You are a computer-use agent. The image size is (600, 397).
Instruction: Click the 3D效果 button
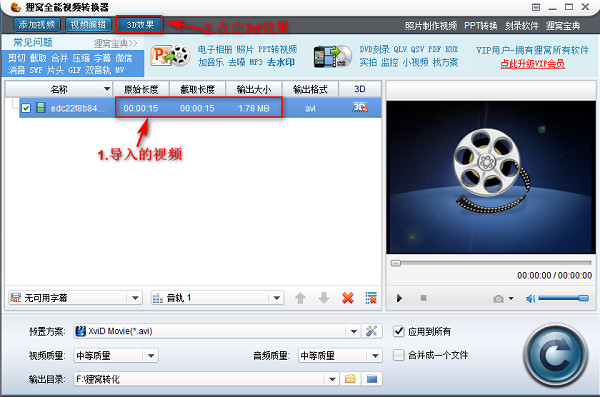[140, 25]
